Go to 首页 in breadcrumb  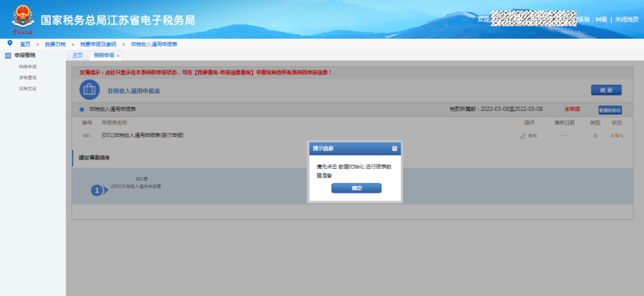coord(25,44)
